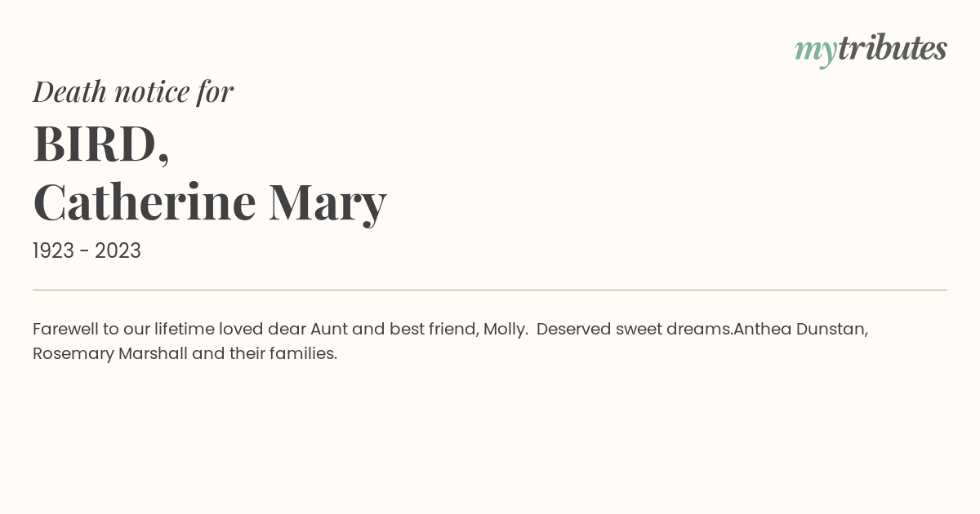Click the word "Farewell" in the notice
Image resolution: width=980 pixels, height=514 pixels.
65,329
